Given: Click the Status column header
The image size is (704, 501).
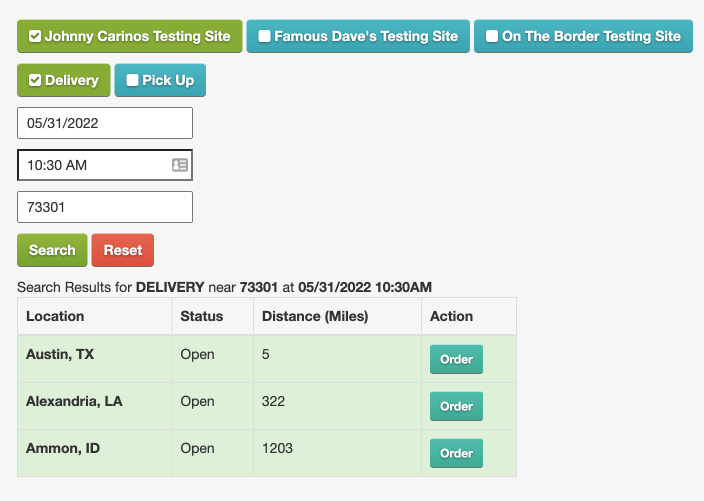Looking at the screenshot, I should point(201,316).
